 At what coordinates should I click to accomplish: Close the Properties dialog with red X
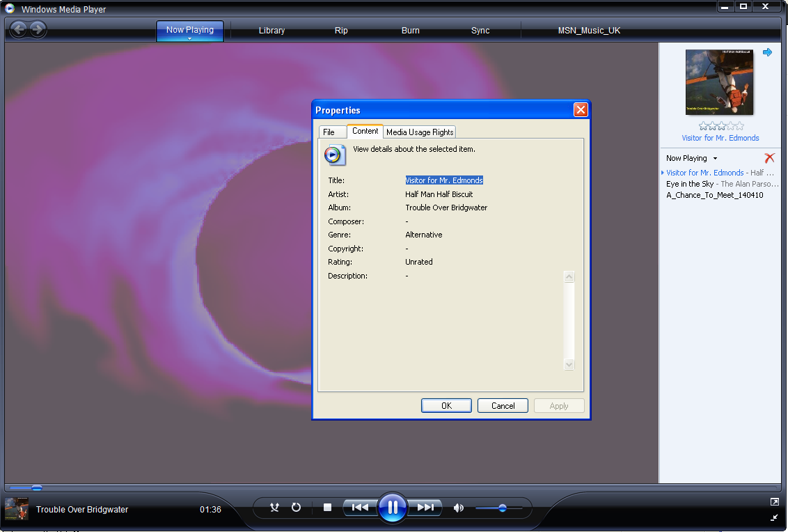click(581, 109)
